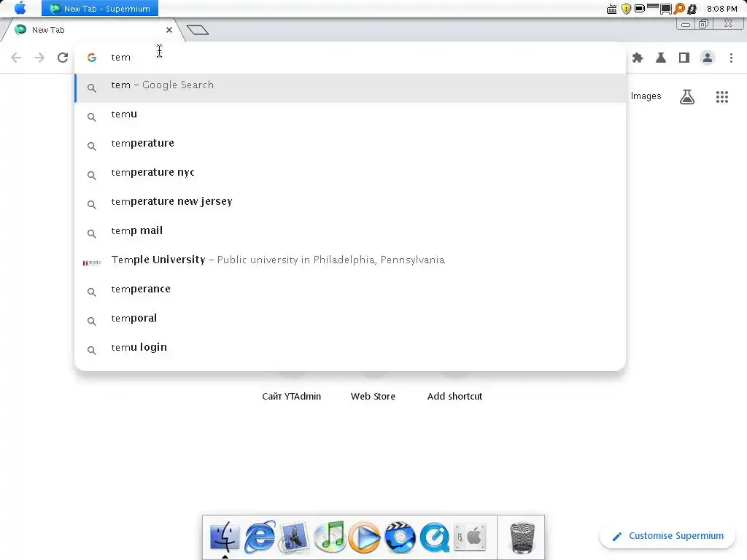This screenshot has width=747, height=560.
Task: Click the yellow security shield tray icon
Action: click(626, 9)
